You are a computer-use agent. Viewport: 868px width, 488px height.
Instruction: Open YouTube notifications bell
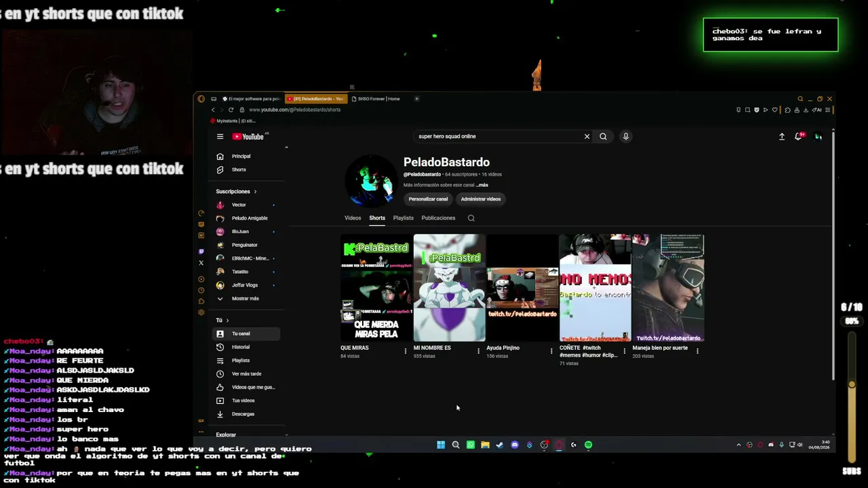pos(799,136)
